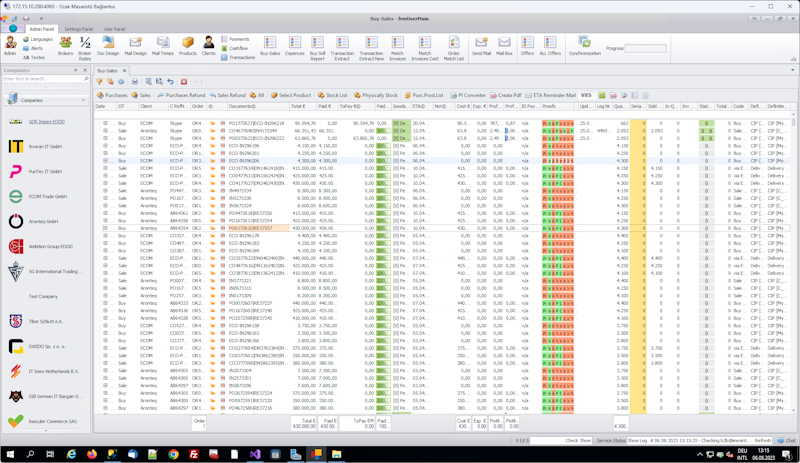This screenshot has height=463, width=800.
Task: Open Firefox from the taskbar
Action: tap(92, 454)
